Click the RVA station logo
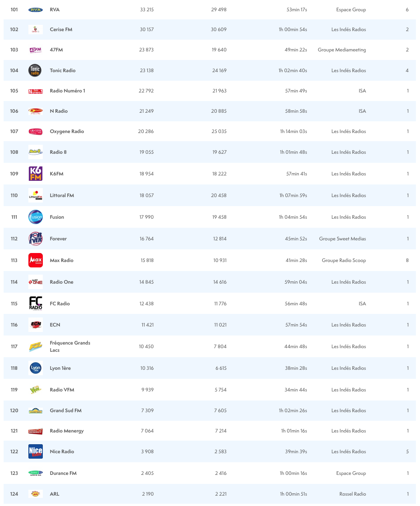 point(36,10)
